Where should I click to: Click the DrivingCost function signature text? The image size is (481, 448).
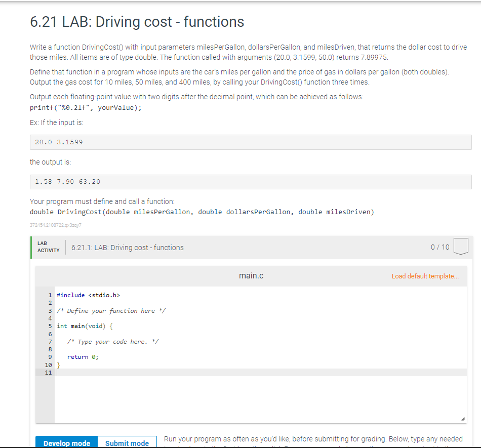point(202,212)
